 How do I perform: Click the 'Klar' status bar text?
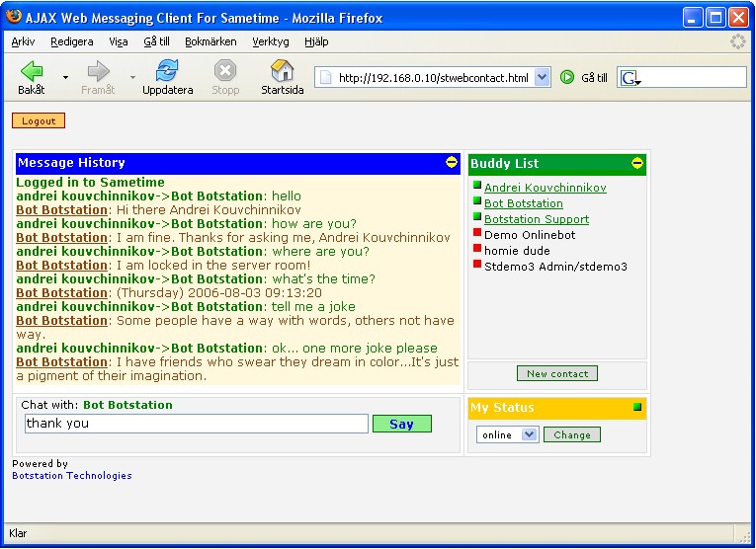pyautogui.click(x=18, y=533)
